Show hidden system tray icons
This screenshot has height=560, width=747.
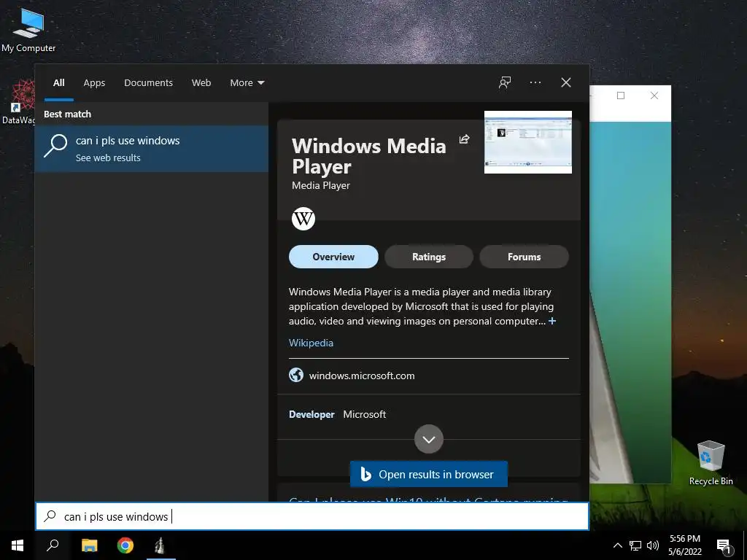(617, 545)
